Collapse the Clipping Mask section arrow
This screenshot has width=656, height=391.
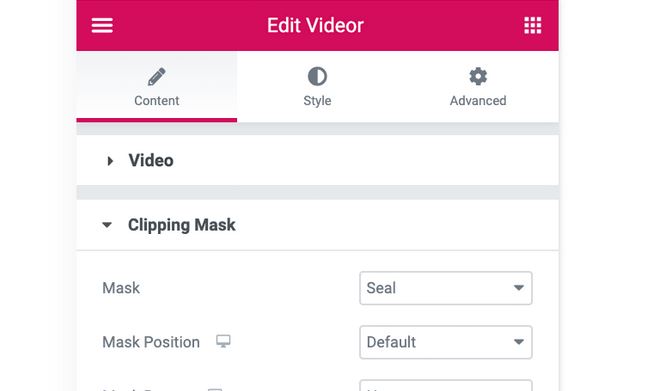(107, 225)
